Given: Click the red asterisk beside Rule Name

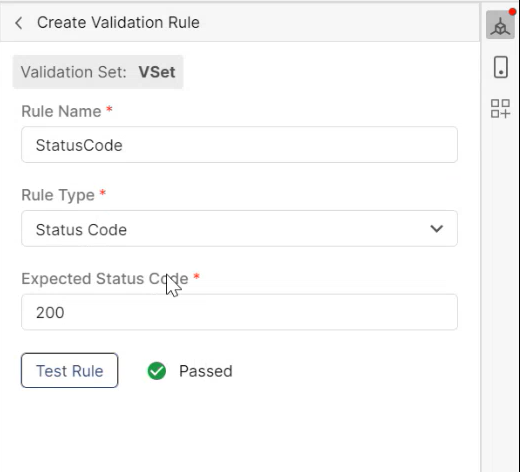Looking at the screenshot, I should coord(109,109).
